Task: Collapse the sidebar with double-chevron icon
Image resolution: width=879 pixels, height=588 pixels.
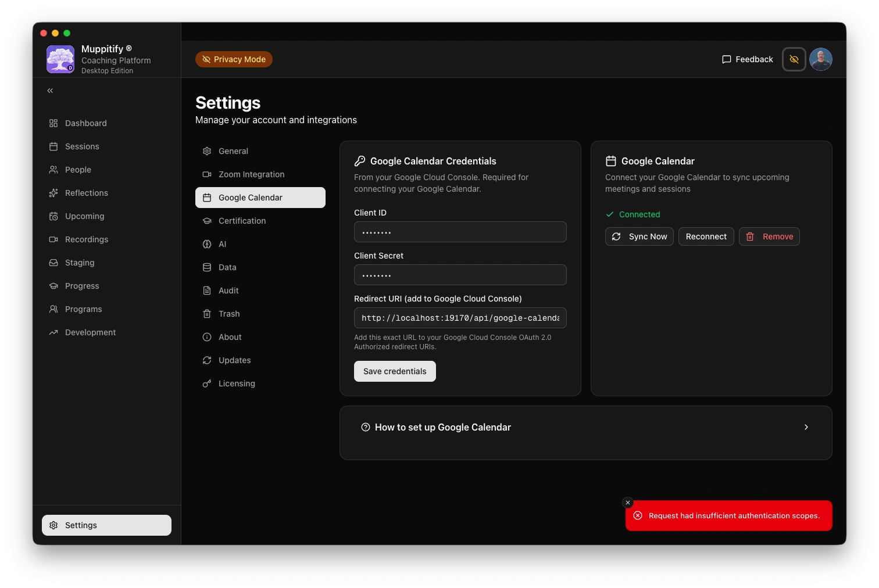Action: pyautogui.click(x=50, y=91)
